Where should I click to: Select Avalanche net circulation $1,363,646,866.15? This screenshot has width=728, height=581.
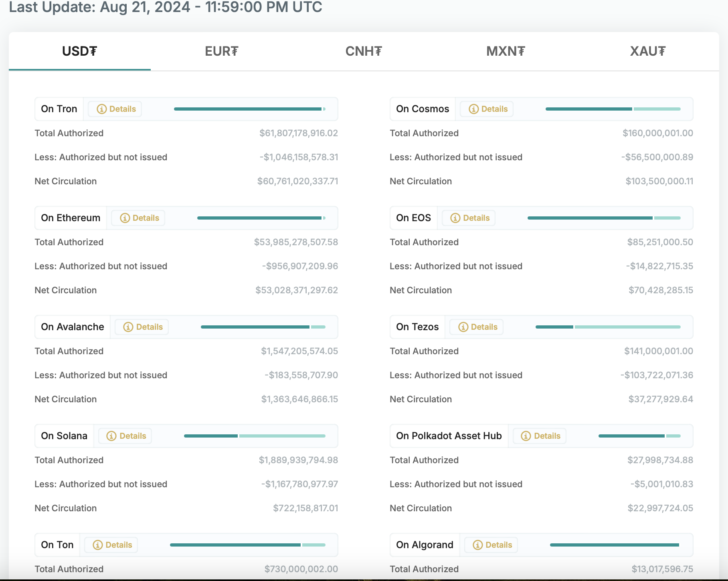coord(300,399)
